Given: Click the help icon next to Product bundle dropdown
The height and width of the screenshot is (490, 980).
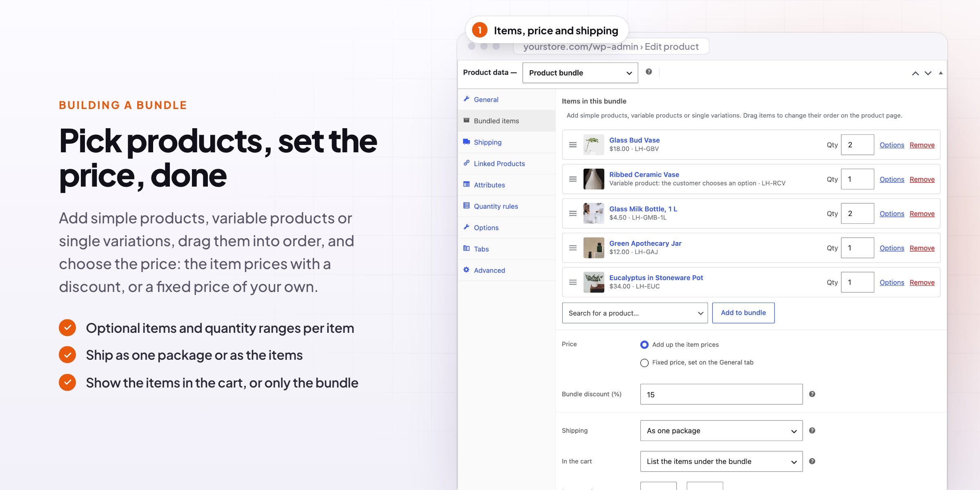Looking at the screenshot, I should (x=649, y=72).
